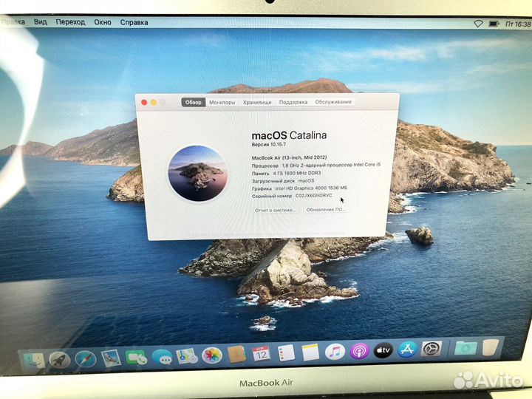Open the Справка menu
The image size is (532, 399).
coord(134,22)
